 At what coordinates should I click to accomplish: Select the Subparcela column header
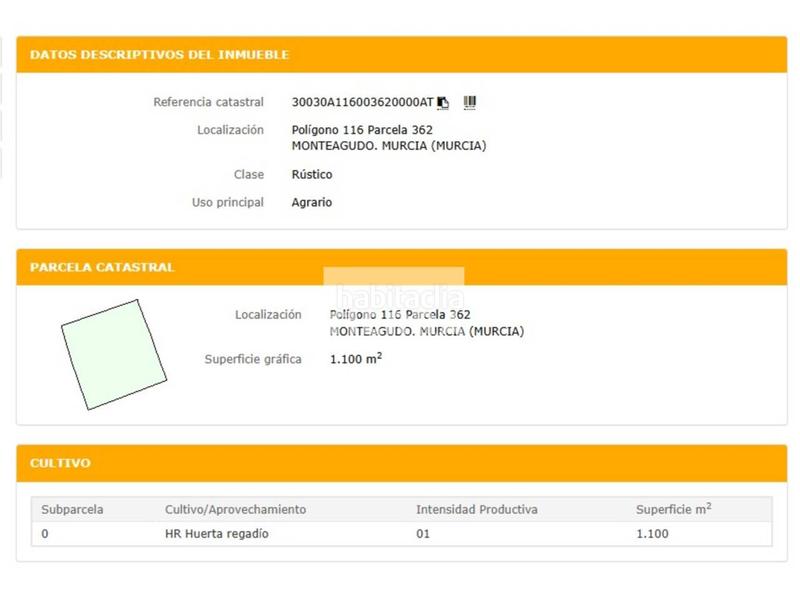tap(72, 510)
